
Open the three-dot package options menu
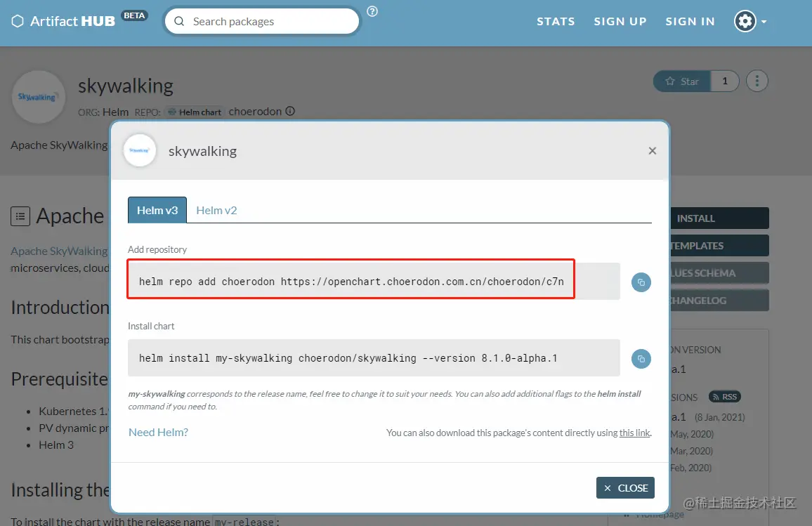click(x=757, y=81)
